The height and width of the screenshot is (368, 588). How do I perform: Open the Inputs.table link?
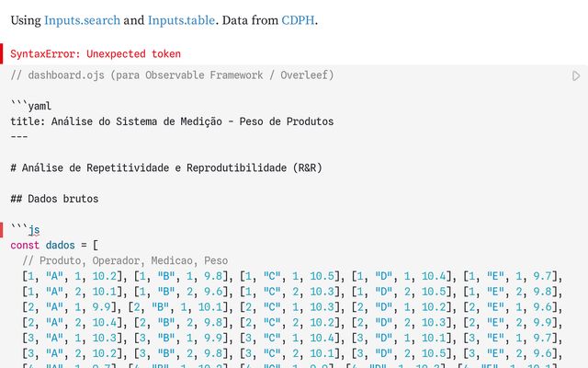pos(182,20)
